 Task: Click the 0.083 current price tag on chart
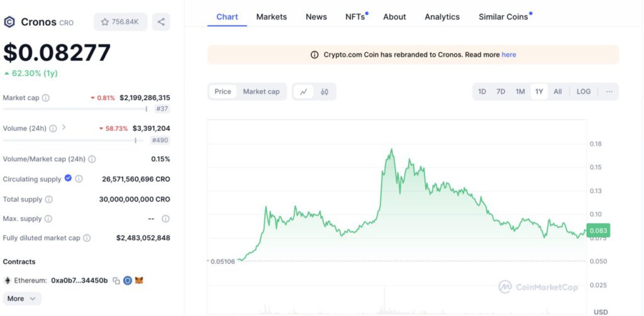point(599,230)
